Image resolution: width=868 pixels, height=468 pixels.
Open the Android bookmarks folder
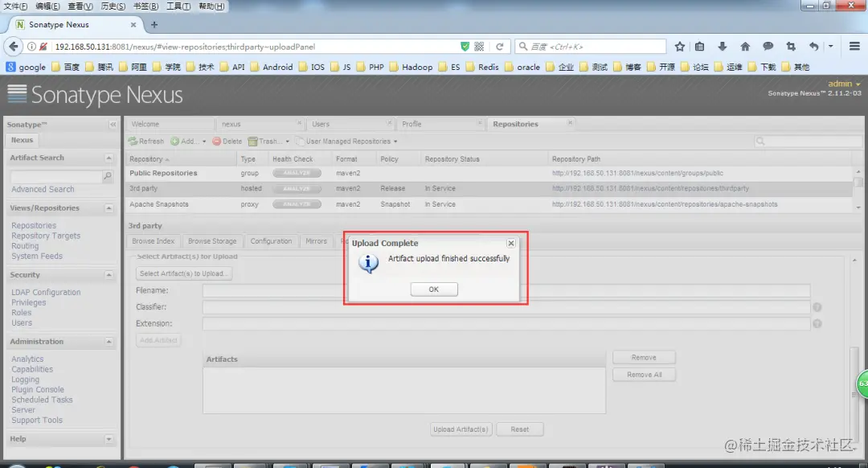[272, 67]
